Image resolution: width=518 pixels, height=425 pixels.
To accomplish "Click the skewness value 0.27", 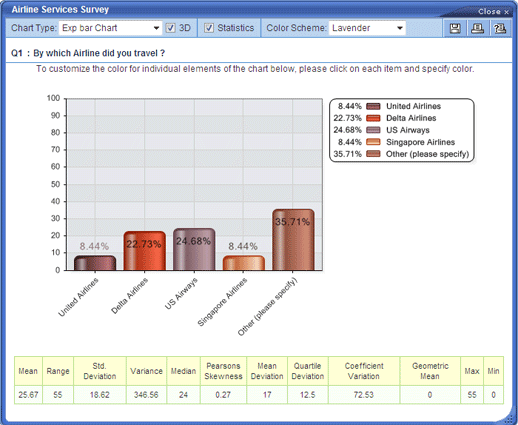I will [x=223, y=395].
